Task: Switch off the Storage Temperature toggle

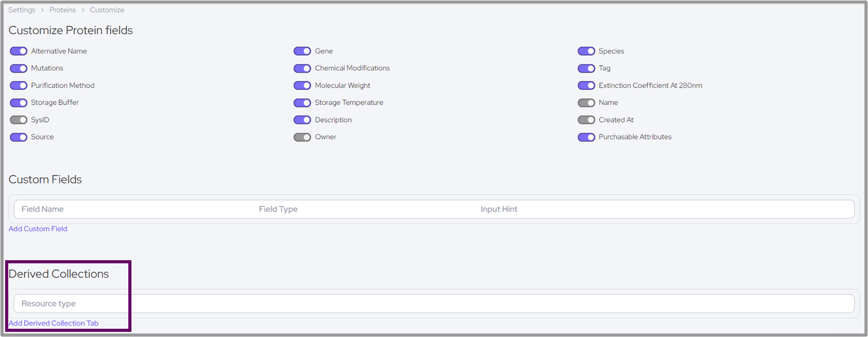Action: point(302,103)
